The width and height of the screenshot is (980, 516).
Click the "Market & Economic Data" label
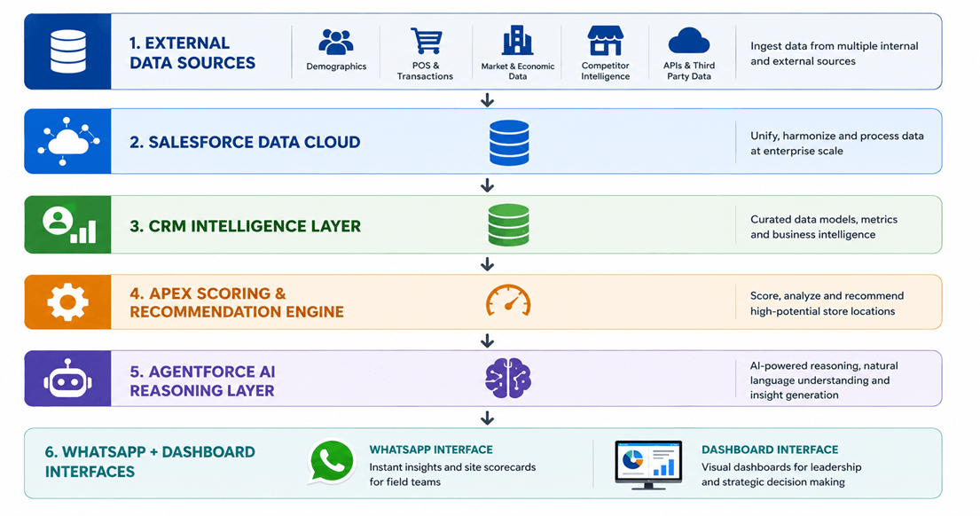point(518,71)
